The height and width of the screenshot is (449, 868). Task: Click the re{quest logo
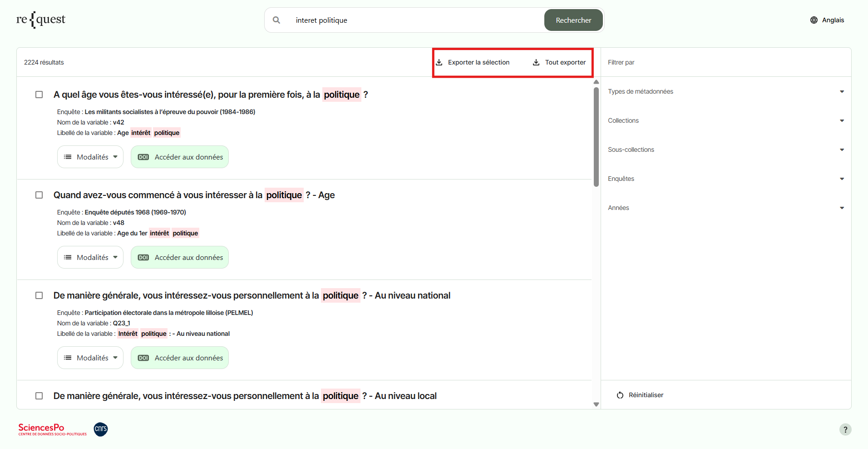(41, 20)
